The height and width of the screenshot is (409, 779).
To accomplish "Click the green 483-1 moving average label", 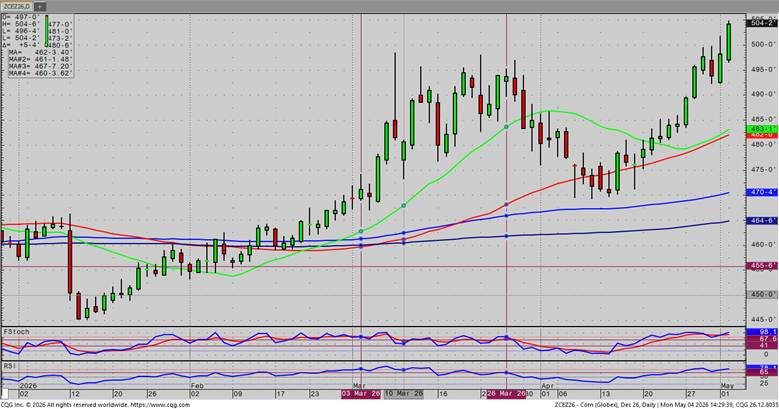I will [762, 128].
